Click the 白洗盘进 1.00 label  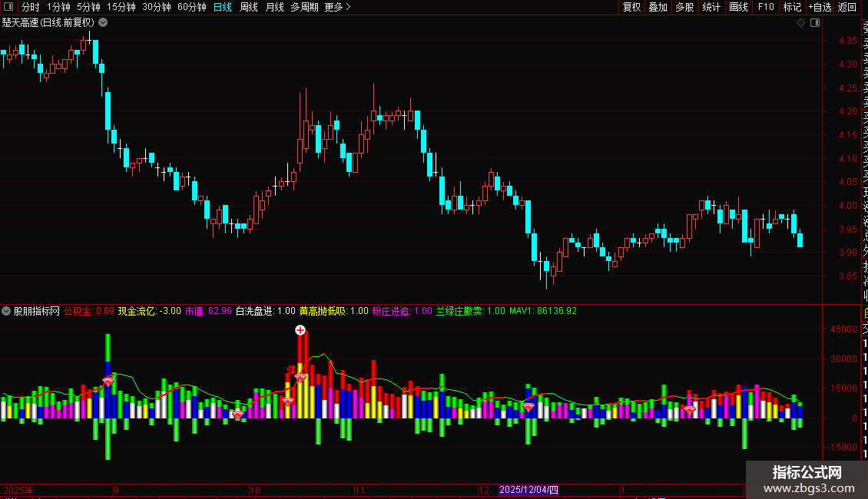click(266, 311)
